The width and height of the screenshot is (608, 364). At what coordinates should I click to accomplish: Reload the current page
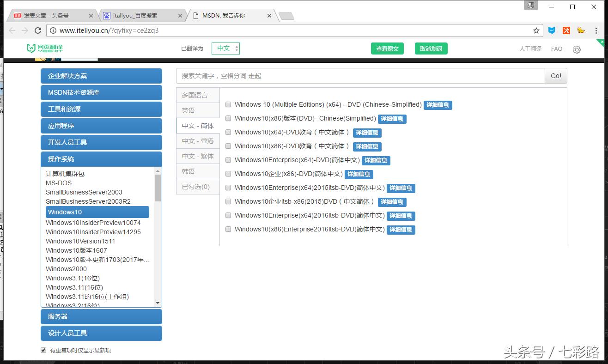coord(38,30)
